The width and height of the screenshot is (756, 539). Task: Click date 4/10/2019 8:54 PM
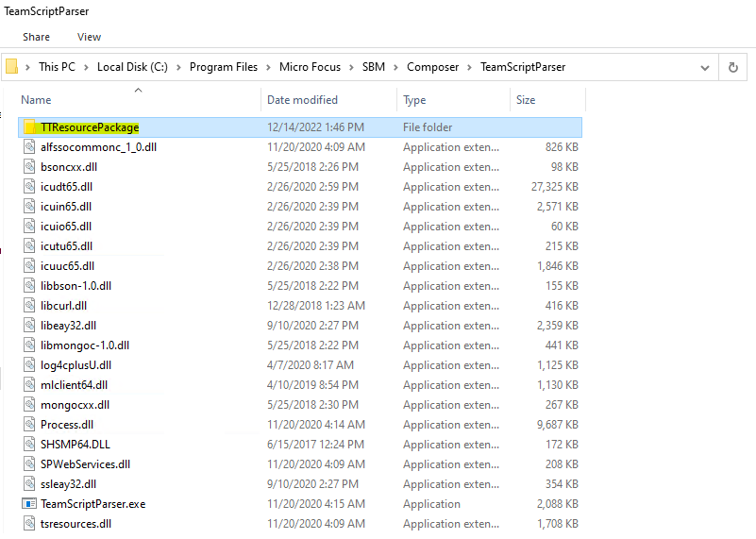tap(313, 385)
